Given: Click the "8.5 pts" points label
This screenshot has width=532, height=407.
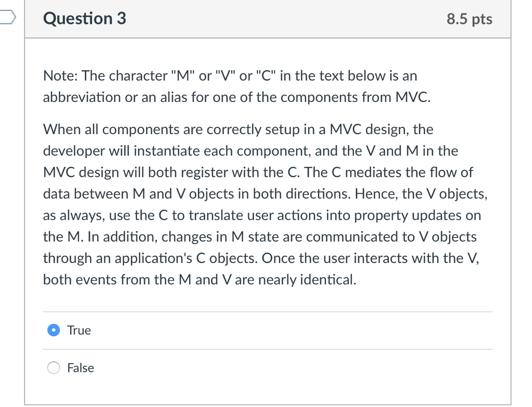Looking at the screenshot, I should (469, 19).
